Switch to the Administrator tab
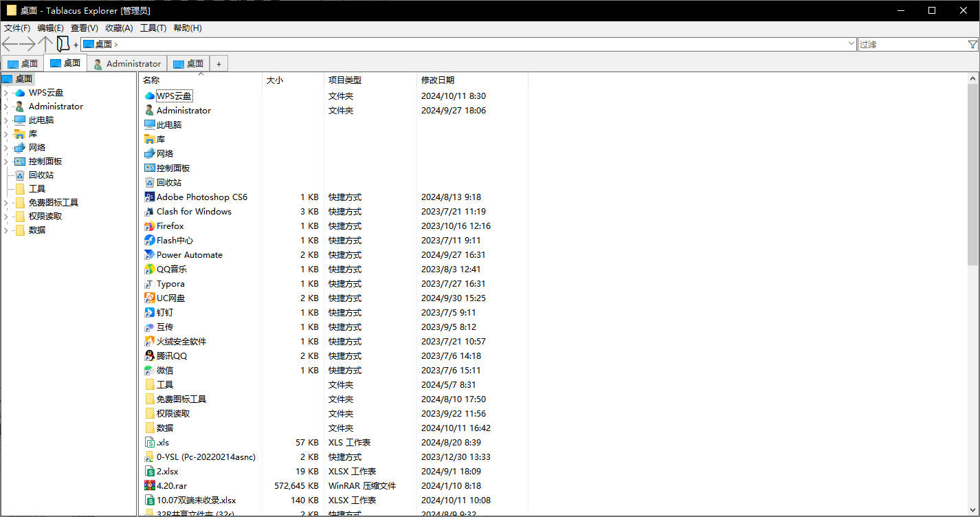The width and height of the screenshot is (980, 517). pyautogui.click(x=127, y=64)
